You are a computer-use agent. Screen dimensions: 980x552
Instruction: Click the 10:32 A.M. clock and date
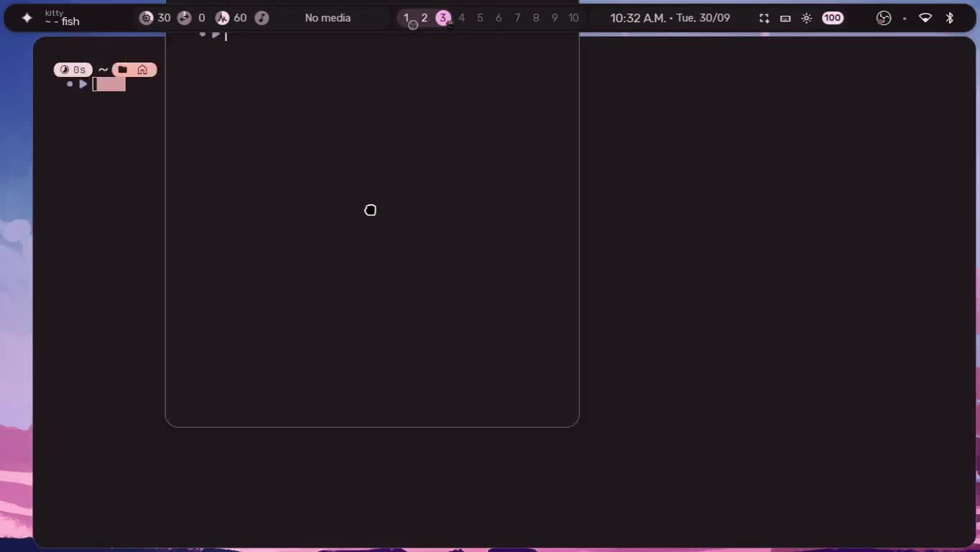pos(670,18)
